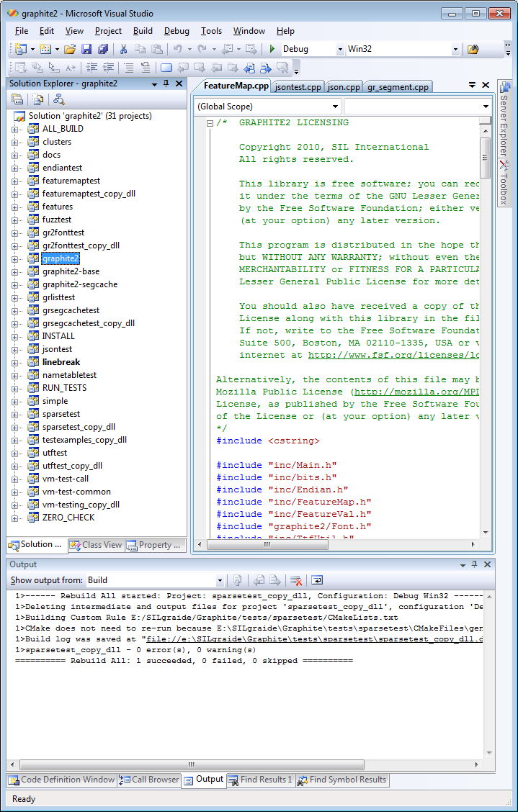Screen dimensions: 518x812
Task: Switch to the jsontest.cpp tab
Action: pyautogui.click(x=298, y=87)
